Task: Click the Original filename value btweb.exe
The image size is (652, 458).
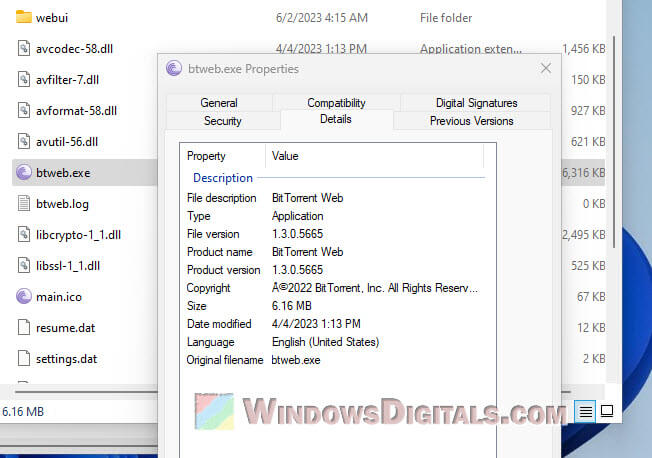Action: pyautogui.click(x=296, y=360)
